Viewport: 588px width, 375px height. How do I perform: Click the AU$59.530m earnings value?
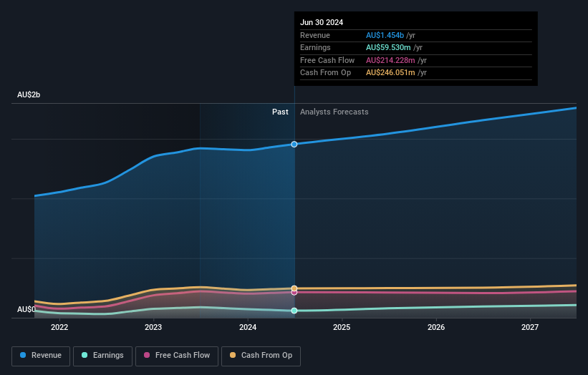pos(388,47)
